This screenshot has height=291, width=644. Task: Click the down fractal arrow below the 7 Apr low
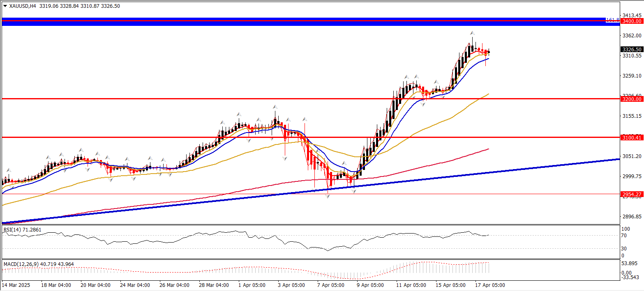pyautogui.click(x=328, y=197)
